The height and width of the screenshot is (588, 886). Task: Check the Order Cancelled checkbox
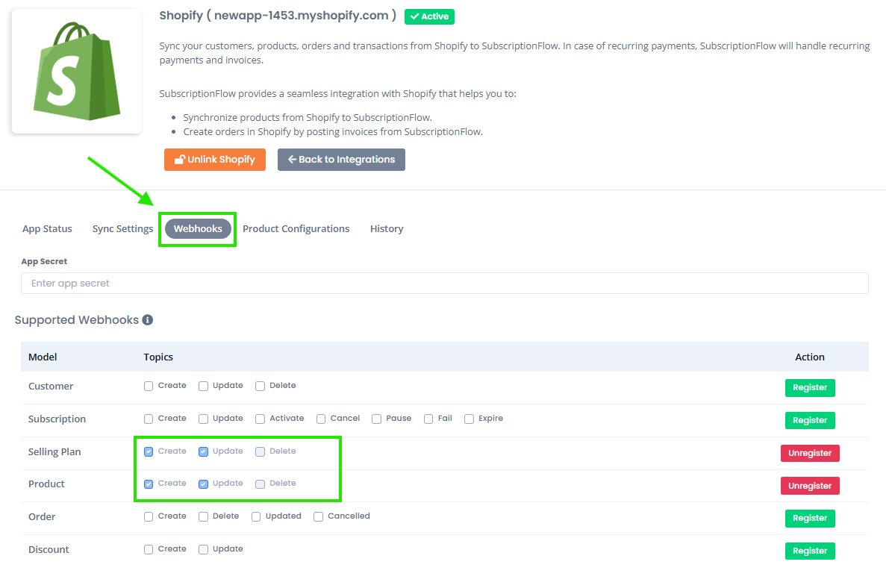coord(318,517)
